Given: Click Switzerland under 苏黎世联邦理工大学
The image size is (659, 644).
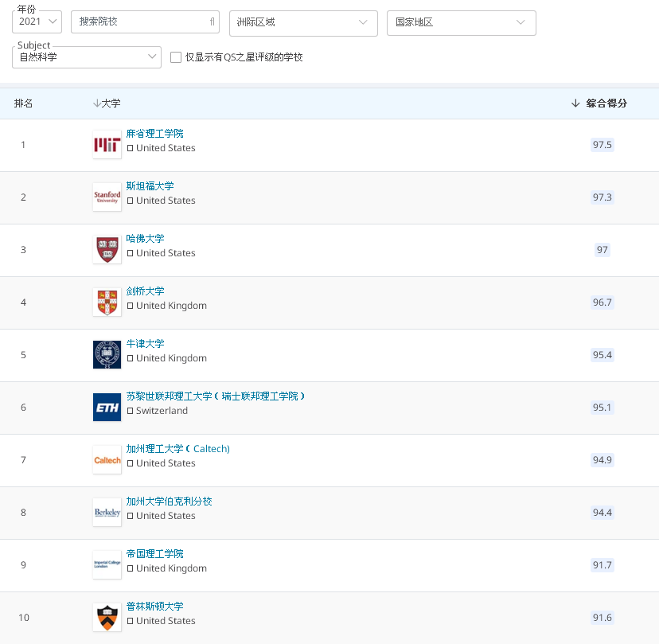Looking at the screenshot, I should point(162,411).
